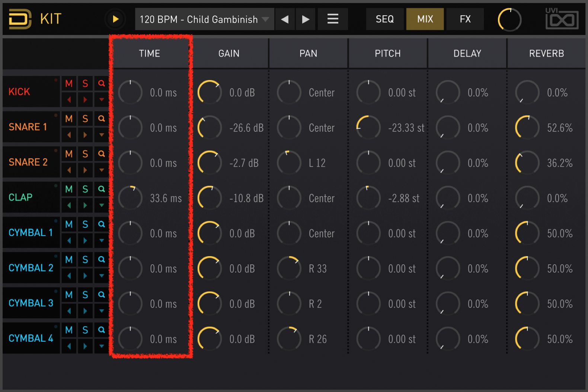Click the SNARE 1 pitch knob -23.33 st
The height and width of the screenshot is (392, 588).
368,127
